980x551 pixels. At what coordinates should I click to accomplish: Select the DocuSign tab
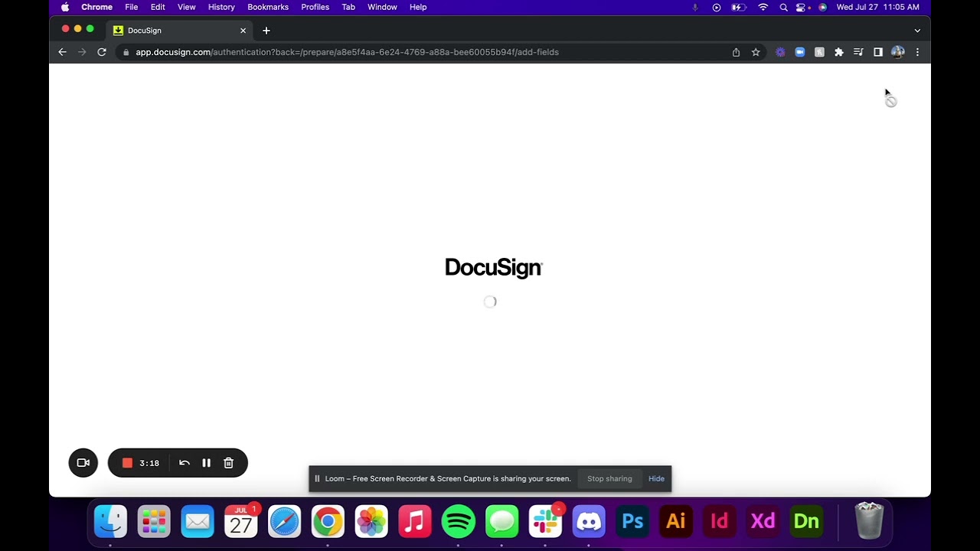point(180,31)
